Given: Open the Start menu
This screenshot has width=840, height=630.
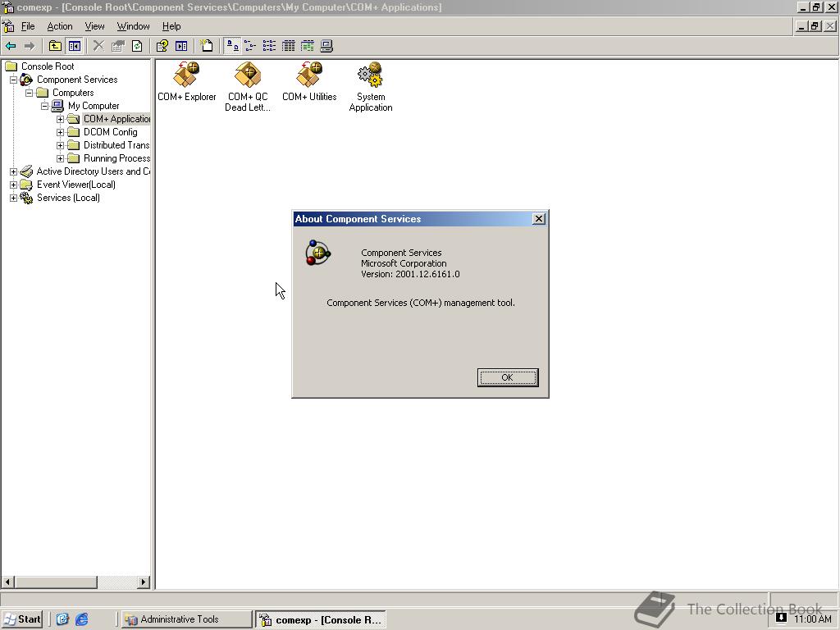Looking at the screenshot, I should pyautogui.click(x=22, y=620).
